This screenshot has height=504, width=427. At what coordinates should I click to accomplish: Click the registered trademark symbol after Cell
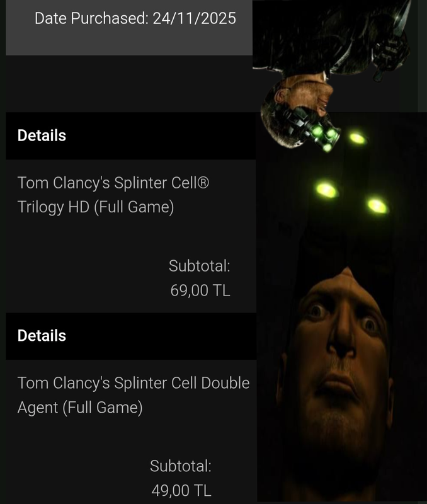pyautogui.click(x=203, y=183)
